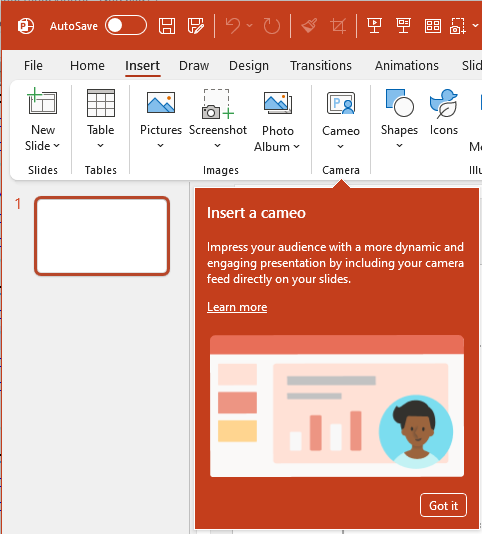Select slide 1 thumbnail
This screenshot has height=534, width=482.
[102, 236]
